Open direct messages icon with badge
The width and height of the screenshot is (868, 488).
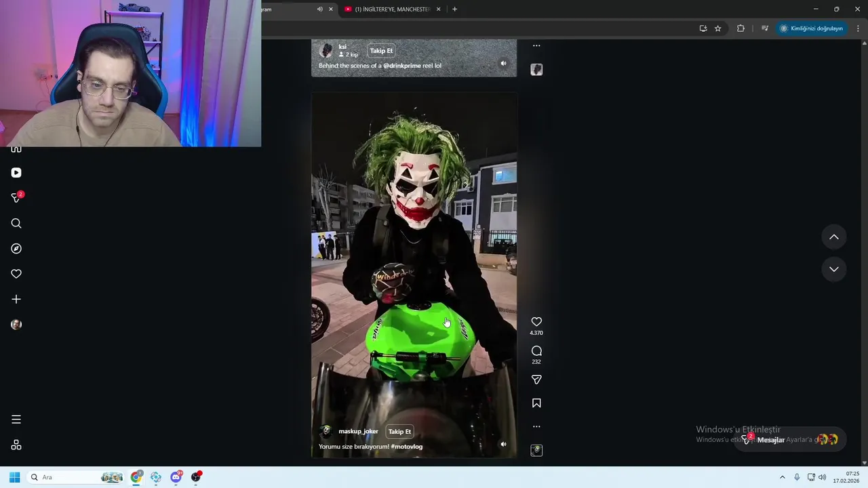16,198
